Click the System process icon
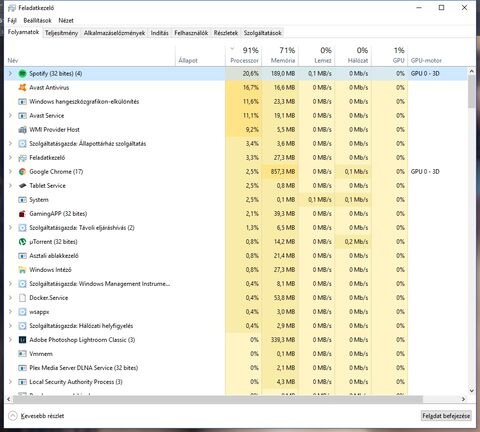Screen dimensions: 480x432 click(22, 199)
